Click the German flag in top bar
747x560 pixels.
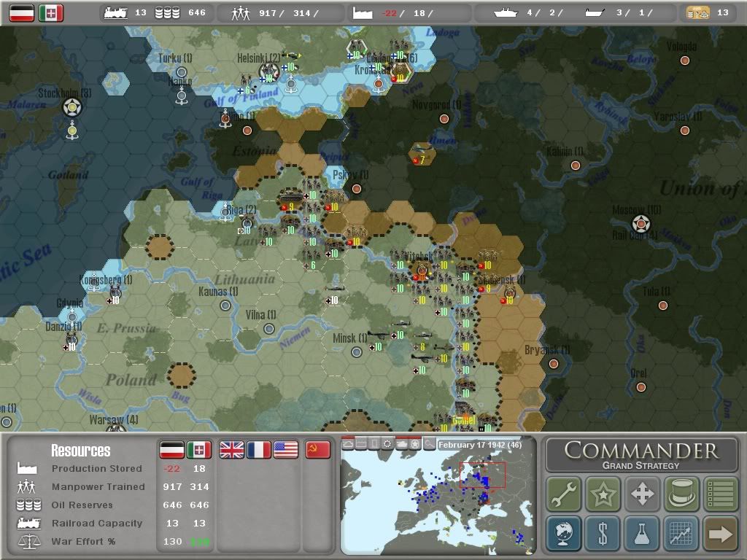click(22, 13)
